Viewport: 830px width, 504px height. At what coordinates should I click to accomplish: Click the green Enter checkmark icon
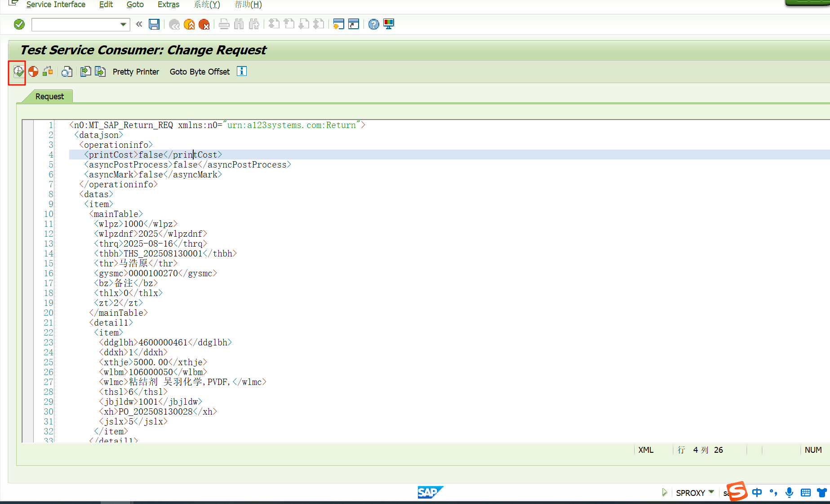[19, 24]
